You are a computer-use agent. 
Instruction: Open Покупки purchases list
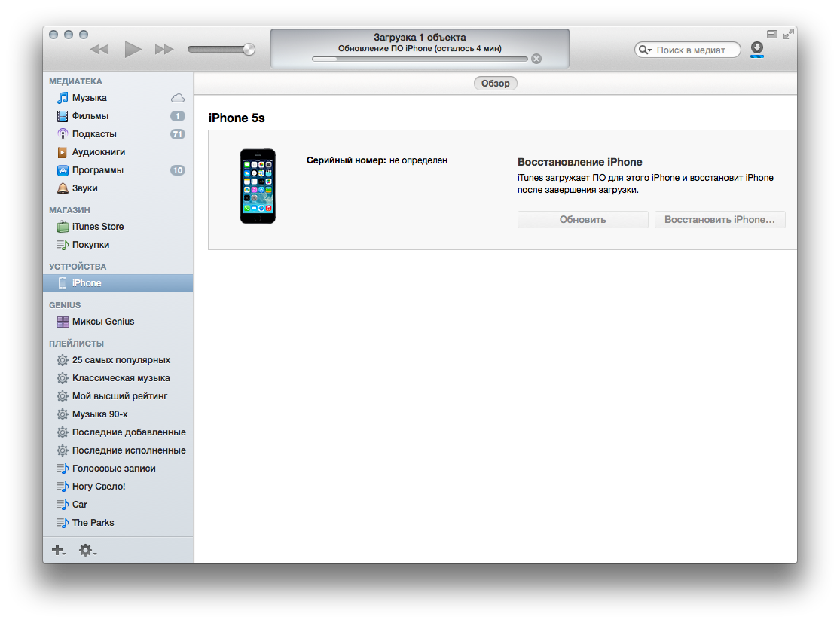click(x=118, y=245)
